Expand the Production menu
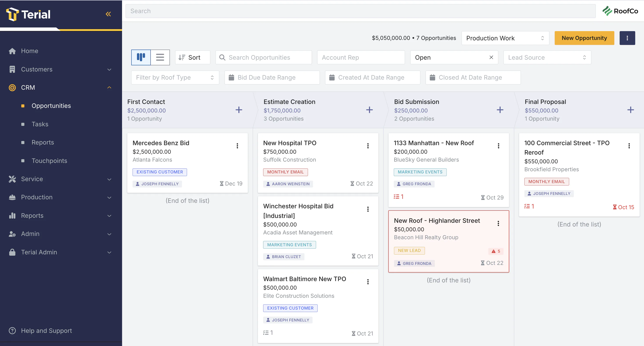The height and width of the screenshot is (346, 644). (x=61, y=197)
